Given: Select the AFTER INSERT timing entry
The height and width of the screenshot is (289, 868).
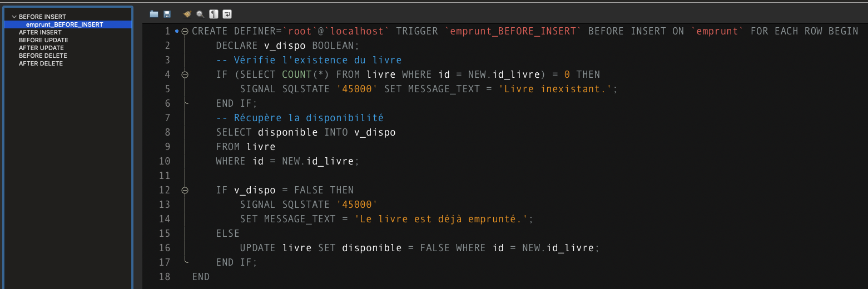Looking at the screenshot, I should (40, 32).
